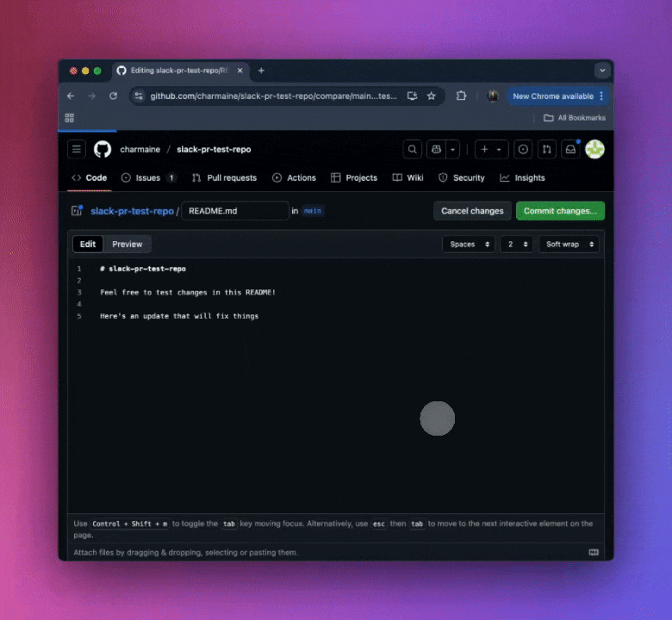Viewport: 672px width, 620px height.
Task: Open GitHub search with magnifier icon
Action: (x=413, y=149)
